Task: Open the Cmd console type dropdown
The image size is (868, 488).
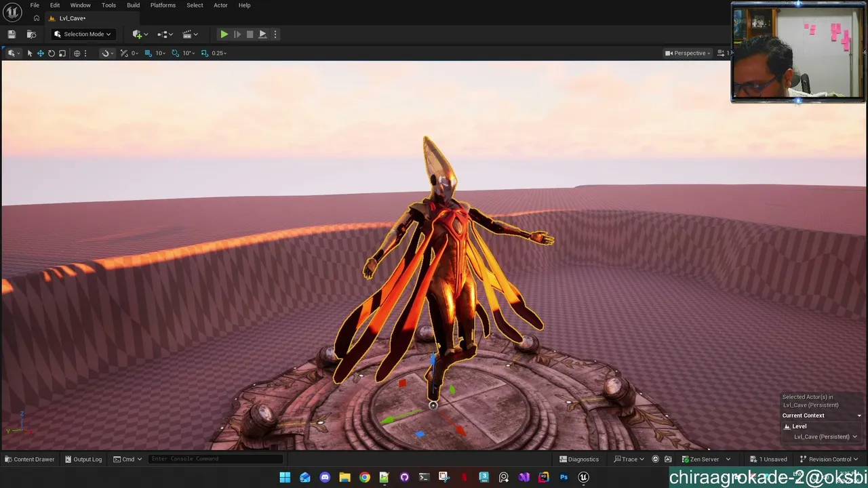Action: [127, 459]
